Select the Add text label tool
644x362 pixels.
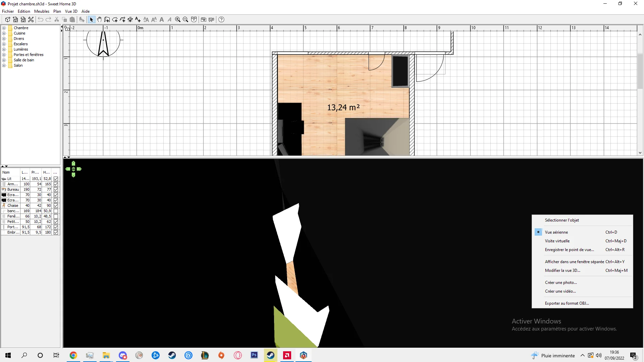tap(138, 19)
